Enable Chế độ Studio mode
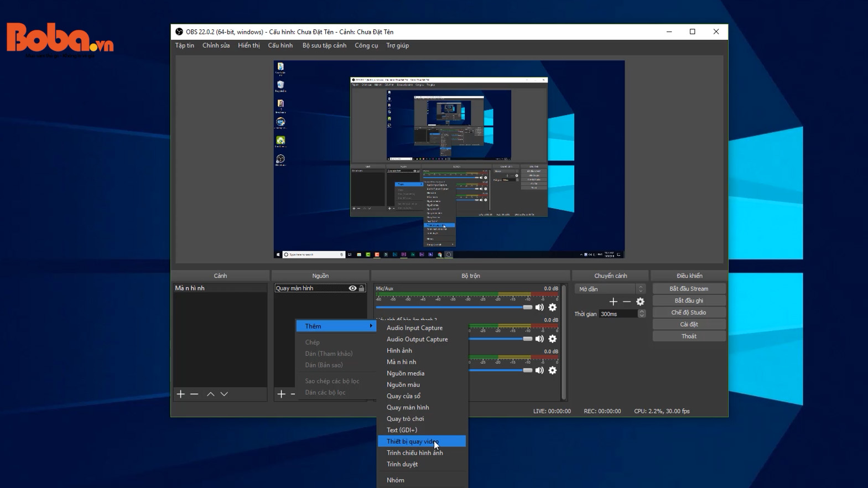Screen dimensions: 868x488 pyautogui.click(x=689, y=312)
